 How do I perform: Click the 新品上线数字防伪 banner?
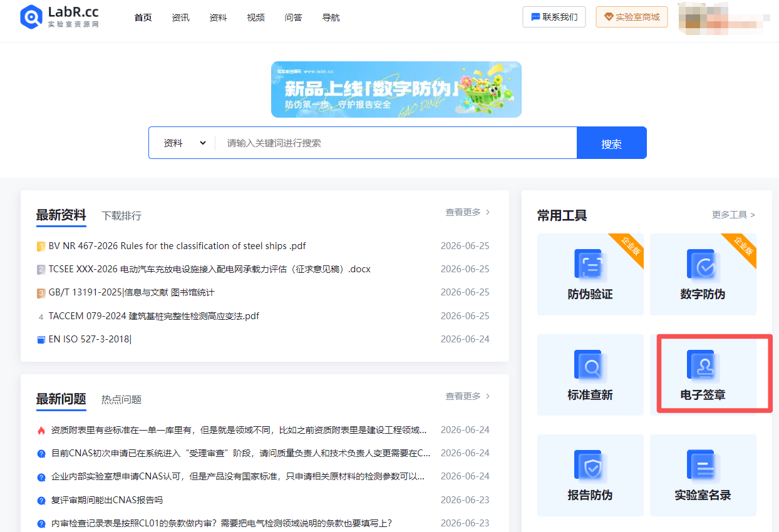pos(396,90)
